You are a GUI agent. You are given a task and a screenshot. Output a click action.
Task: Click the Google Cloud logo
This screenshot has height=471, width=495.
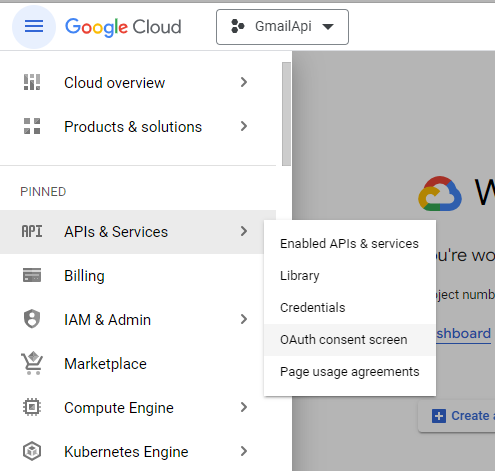(123, 27)
